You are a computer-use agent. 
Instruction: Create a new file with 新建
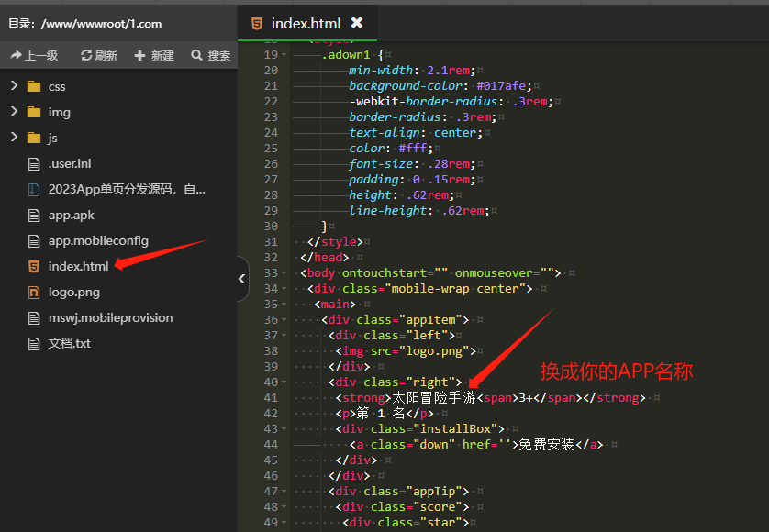point(154,55)
